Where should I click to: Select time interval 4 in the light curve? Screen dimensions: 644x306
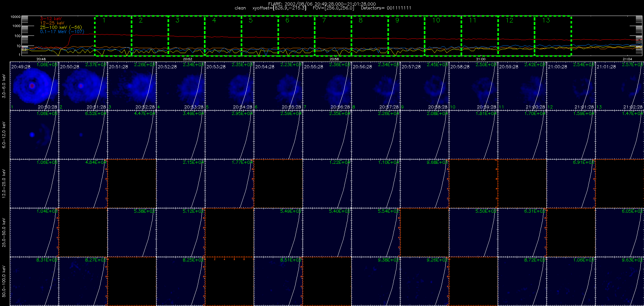[x=223, y=36]
